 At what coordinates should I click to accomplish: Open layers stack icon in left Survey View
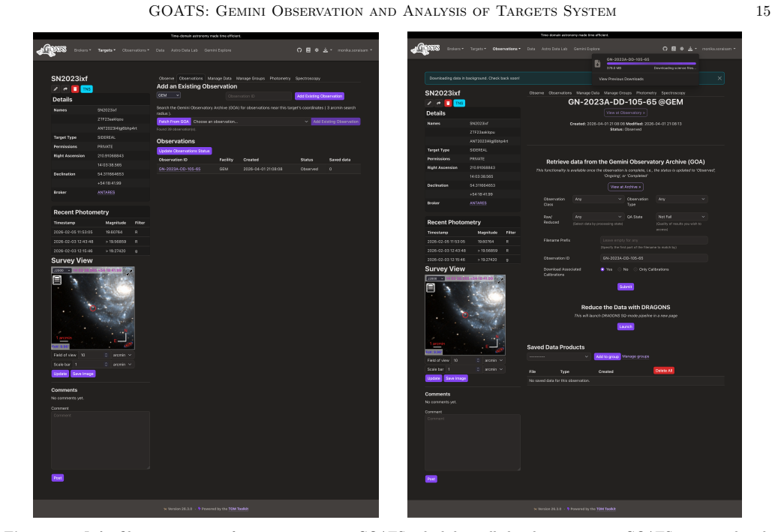coord(57,280)
